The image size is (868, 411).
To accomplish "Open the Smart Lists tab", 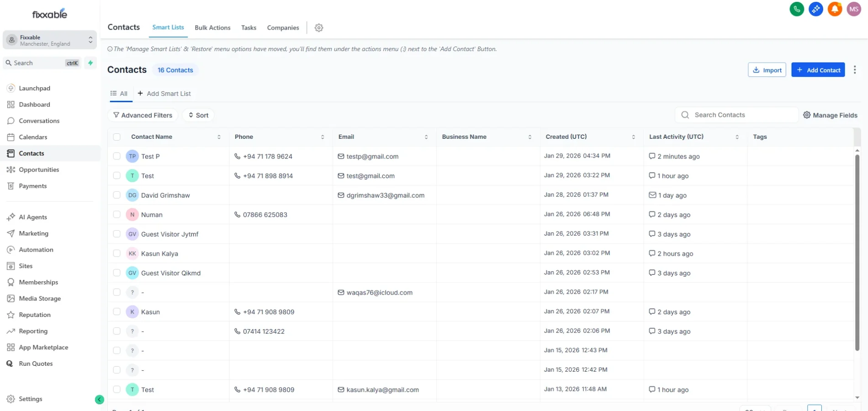I will (x=168, y=27).
